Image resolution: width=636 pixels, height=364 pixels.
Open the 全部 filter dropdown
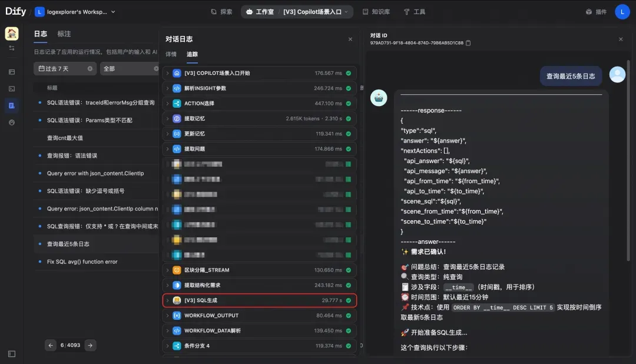[130, 68]
